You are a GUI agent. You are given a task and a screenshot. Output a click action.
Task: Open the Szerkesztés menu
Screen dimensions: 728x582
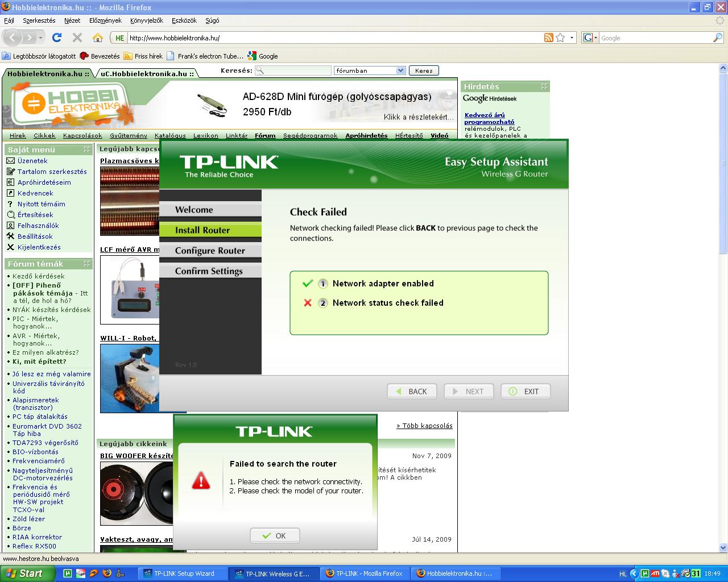coord(39,20)
